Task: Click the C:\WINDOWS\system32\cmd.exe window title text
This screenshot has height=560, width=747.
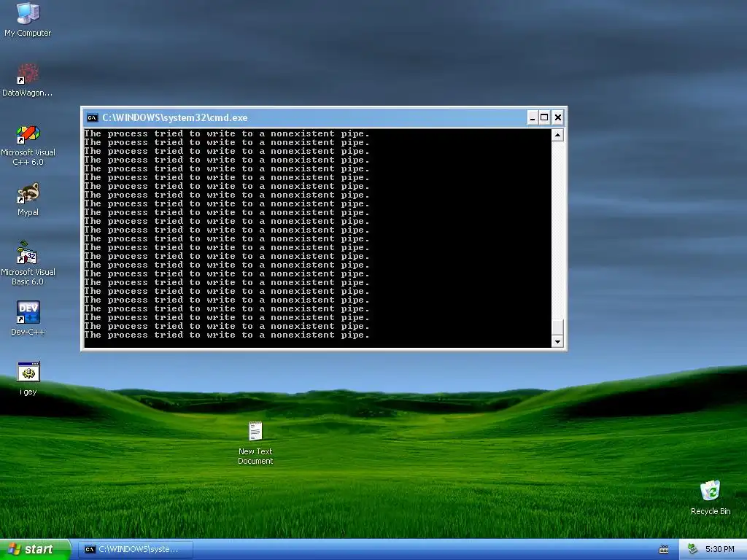Action: pyautogui.click(x=175, y=117)
